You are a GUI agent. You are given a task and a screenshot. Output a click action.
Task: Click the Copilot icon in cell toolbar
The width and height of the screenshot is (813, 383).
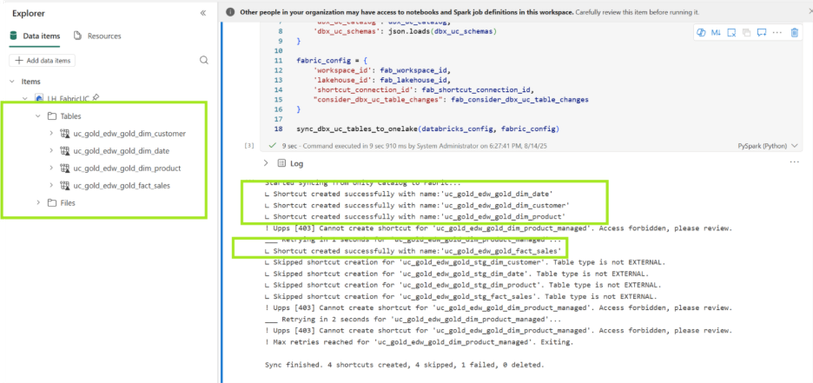pos(701,33)
